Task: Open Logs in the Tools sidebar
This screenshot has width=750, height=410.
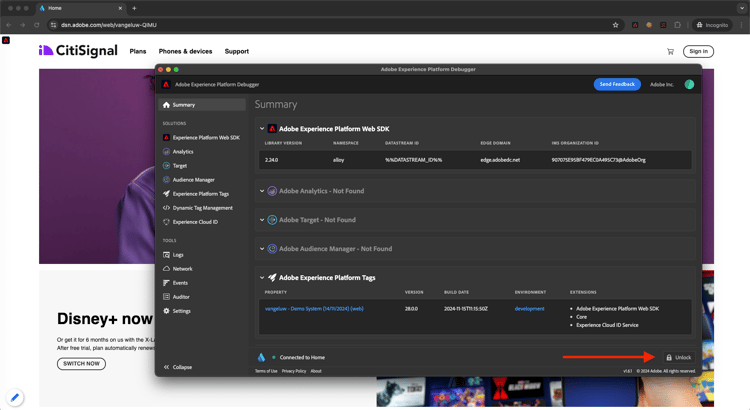Action: click(x=178, y=255)
